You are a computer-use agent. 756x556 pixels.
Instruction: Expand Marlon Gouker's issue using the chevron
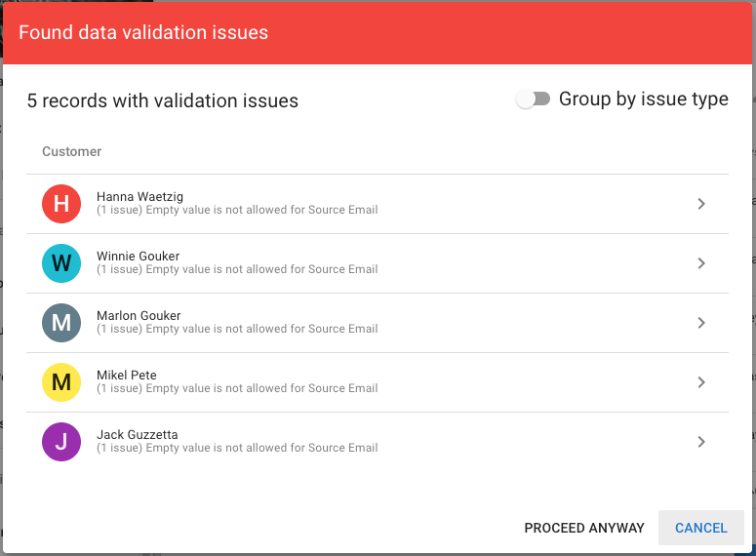click(701, 323)
